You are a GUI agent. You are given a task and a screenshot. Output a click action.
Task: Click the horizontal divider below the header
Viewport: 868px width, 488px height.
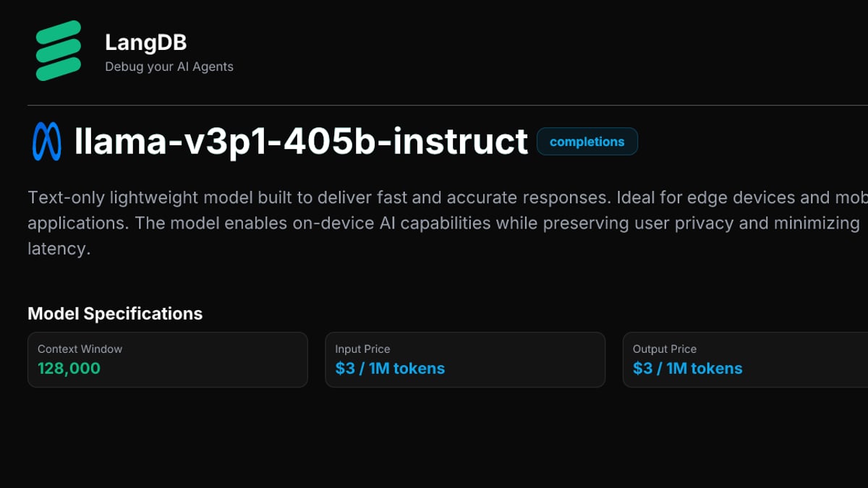[448, 106]
